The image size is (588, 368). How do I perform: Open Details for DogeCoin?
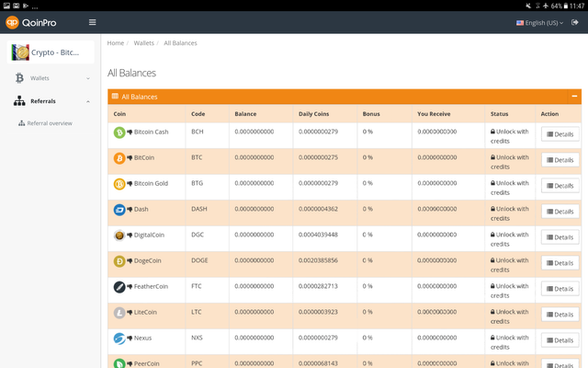560,263
